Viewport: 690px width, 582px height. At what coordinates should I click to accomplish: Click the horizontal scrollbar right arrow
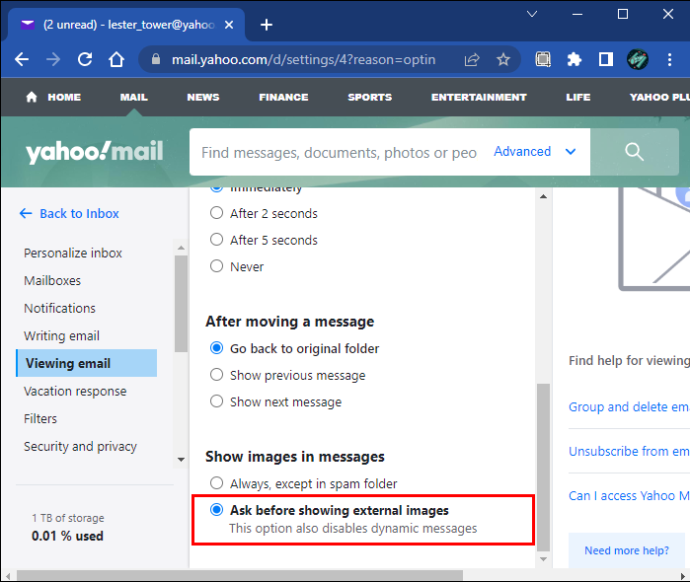(x=683, y=576)
